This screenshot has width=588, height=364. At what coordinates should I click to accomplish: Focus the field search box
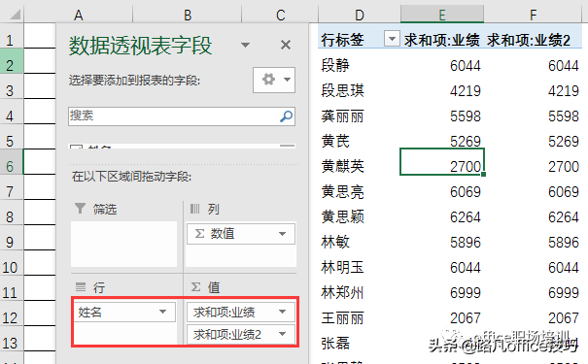[x=182, y=116]
